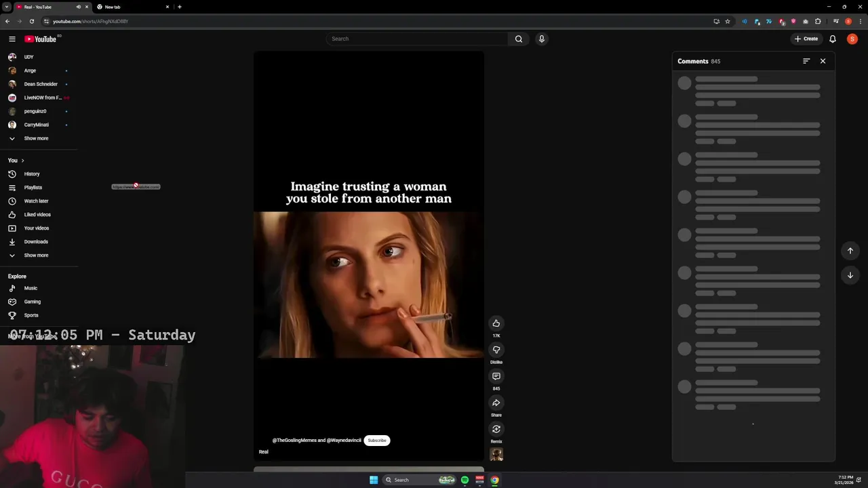Go to previous Short with up arrow

pos(850,251)
